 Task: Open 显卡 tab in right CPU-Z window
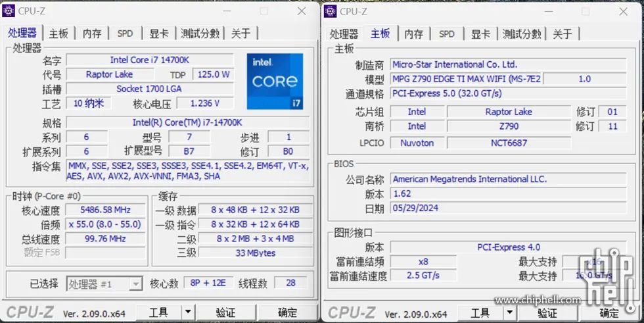pos(480,34)
